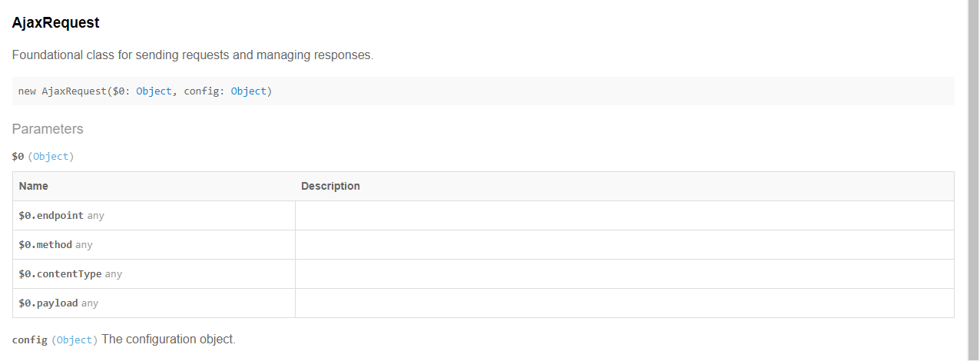Select the $0.method parameter name
This screenshot has width=980, height=361.
(x=45, y=245)
